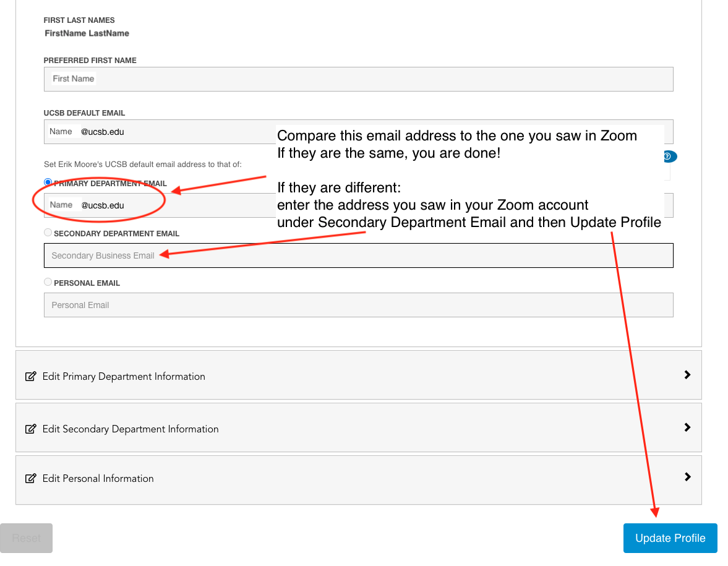
Task: Click the Set Erik Moore's UCSB default email text
Action: click(x=142, y=165)
